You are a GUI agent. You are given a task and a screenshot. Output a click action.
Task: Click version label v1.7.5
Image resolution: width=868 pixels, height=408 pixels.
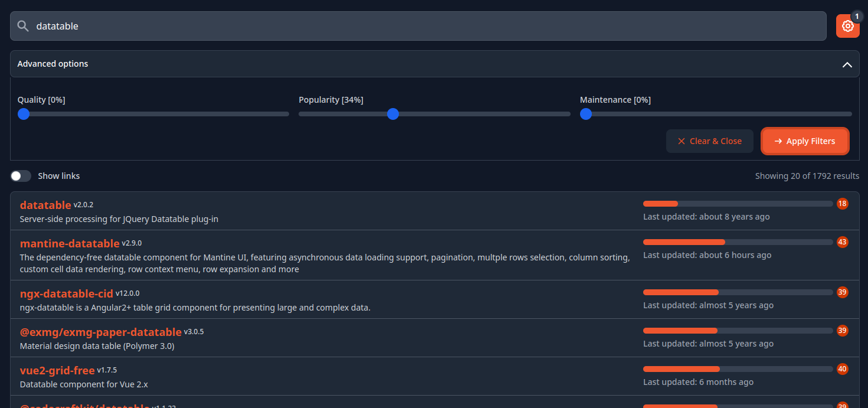click(107, 370)
